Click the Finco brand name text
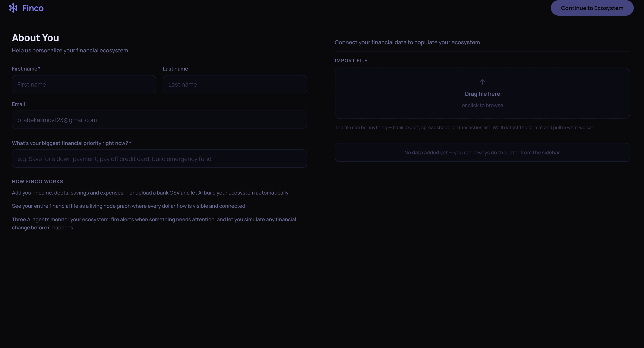Image resolution: width=644 pixels, height=348 pixels. (33, 8)
